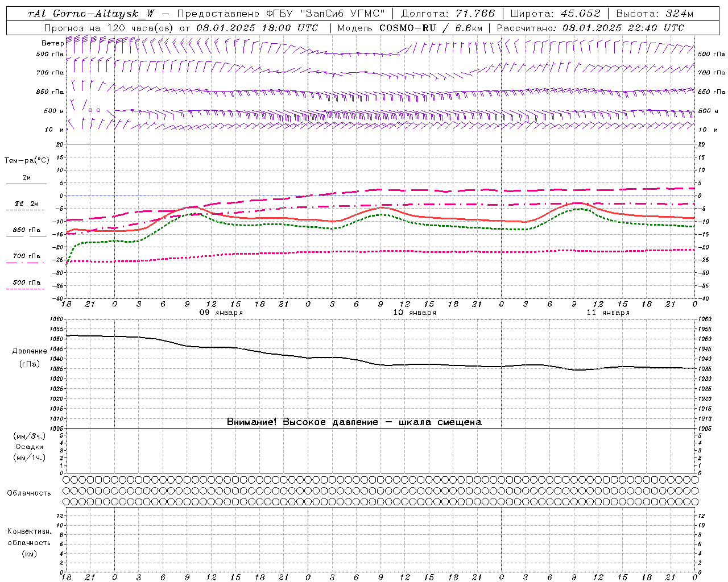The image size is (728, 582).
Task: Click Рассчитано: 08.01.2025 22:40 UTC text
Action: click(x=590, y=28)
